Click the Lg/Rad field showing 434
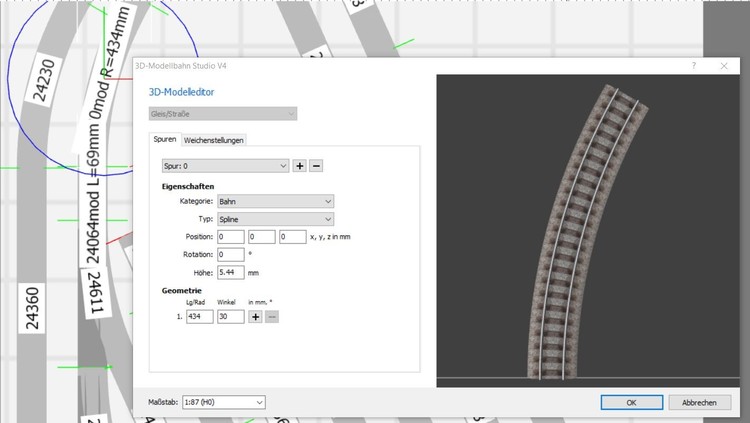Viewport: 750px width, 423px height. pos(199,316)
